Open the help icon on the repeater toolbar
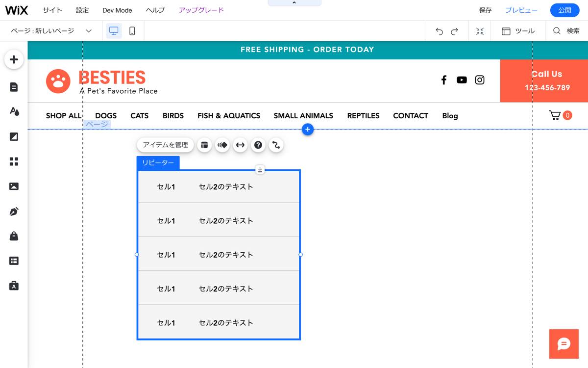Image resolution: width=588 pixels, height=368 pixels. click(258, 145)
